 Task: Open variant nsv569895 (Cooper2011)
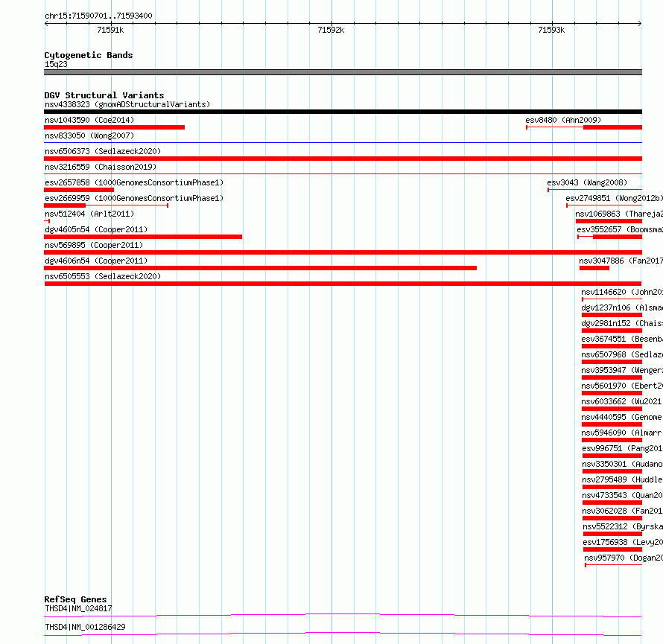tap(94, 245)
